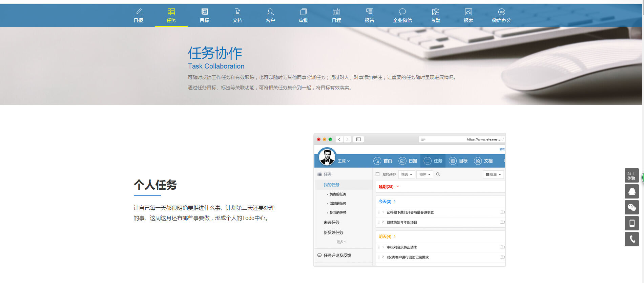This screenshot has width=644, height=283.
Task: Open the 筛选 filter dropdown
Action: point(407,174)
